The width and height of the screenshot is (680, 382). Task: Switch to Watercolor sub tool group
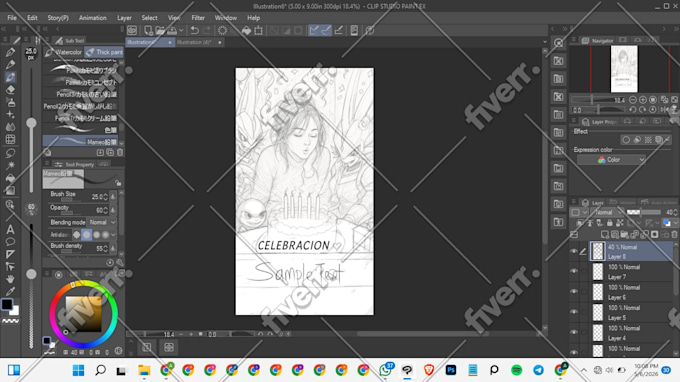pos(64,52)
